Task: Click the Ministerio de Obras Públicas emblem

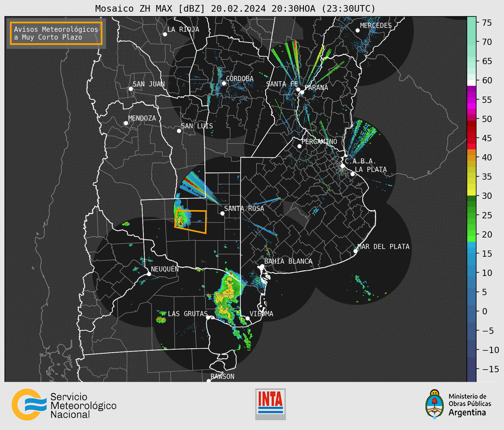Action: pyautogui.click(x=435, y=404)
